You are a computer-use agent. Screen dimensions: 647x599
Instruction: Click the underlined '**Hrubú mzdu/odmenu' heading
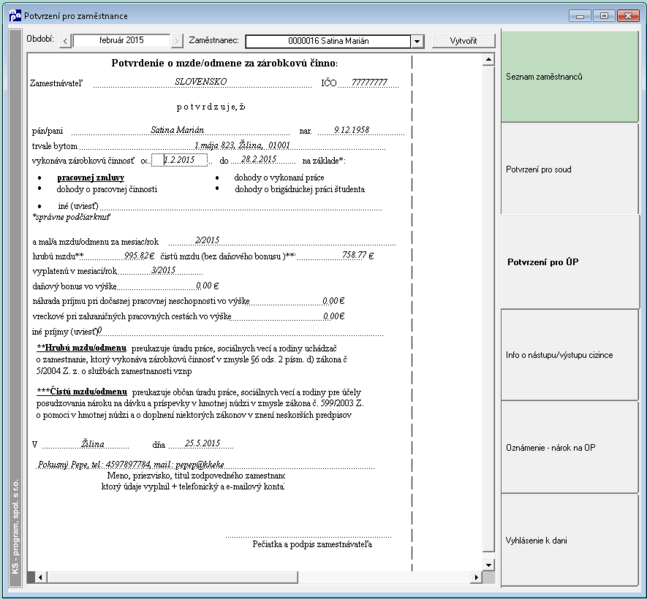pyautogui.click(x=81, y=348)
